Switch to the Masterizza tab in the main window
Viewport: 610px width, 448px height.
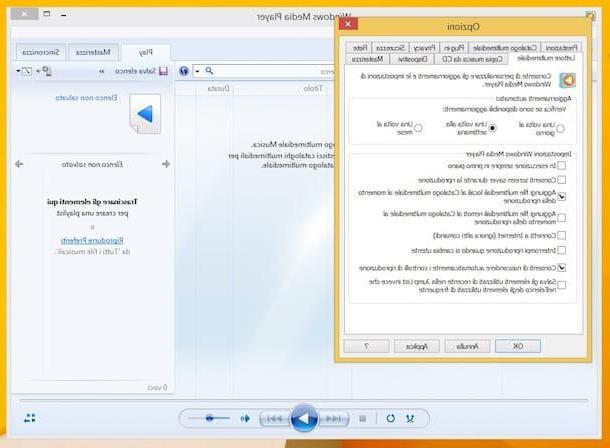pos(93,52)
